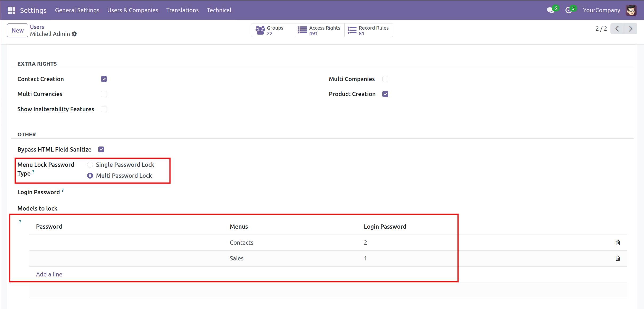Click the user avatar picture
The width and height of the screenshot is (644, 309).
pos(631,10)
